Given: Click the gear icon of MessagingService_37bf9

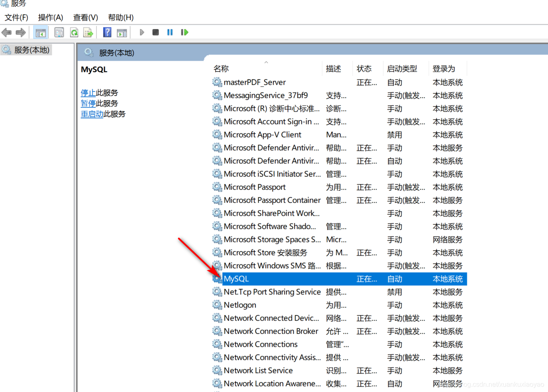Looking at the screenshot, I should [x=217, y=95].
